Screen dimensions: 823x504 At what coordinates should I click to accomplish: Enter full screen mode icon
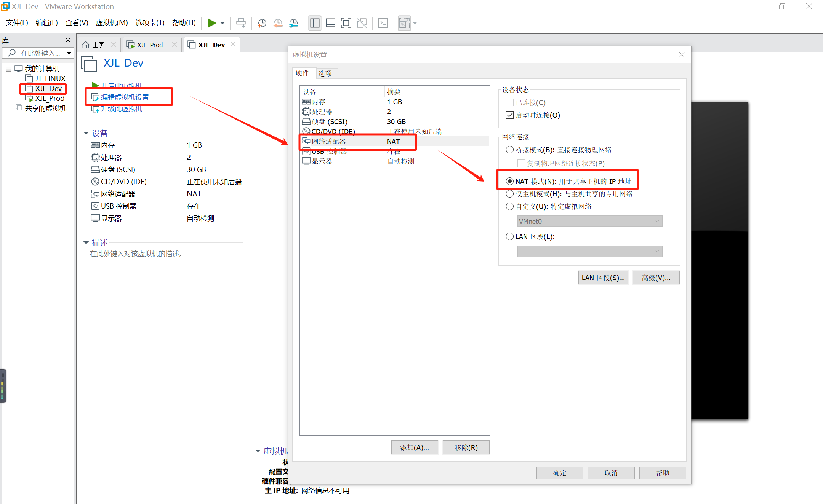(346, 23)
